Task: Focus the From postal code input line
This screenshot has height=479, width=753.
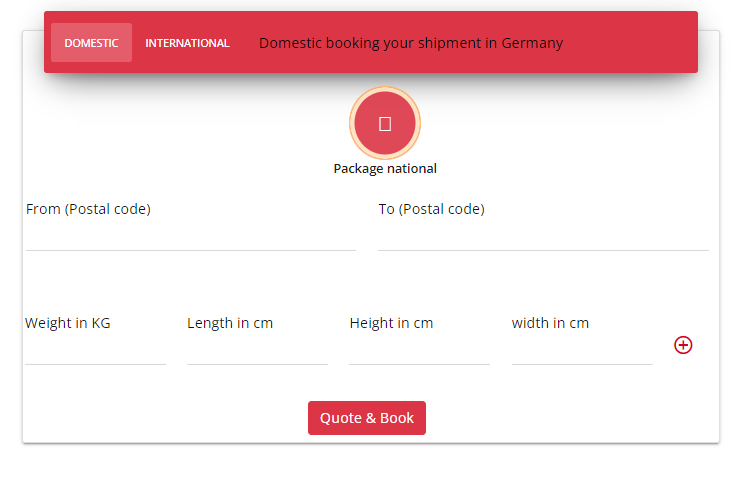Action: [x=190, y=238]
